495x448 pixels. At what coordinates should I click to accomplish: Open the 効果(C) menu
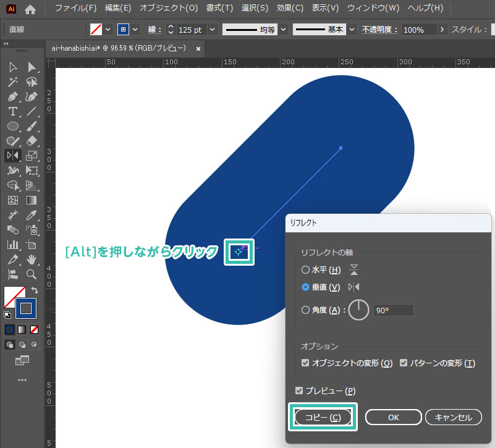[290, 9]
